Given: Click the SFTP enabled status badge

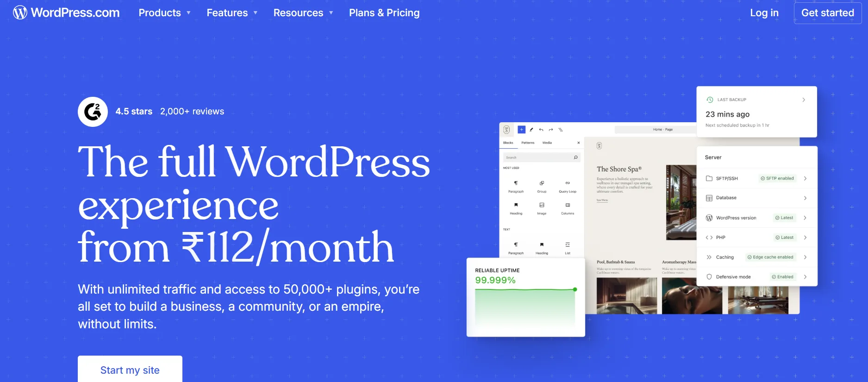Looking at the screenshot, I should (x=778, y=178).
